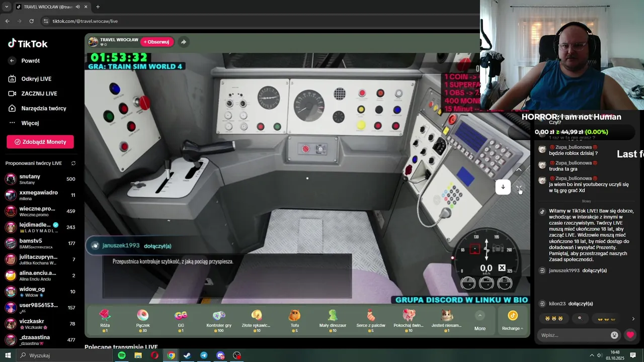This screenshot has width=644, height=362.
Task: Send the Mały dinozaur gift
Action: [x=333, y=320]
